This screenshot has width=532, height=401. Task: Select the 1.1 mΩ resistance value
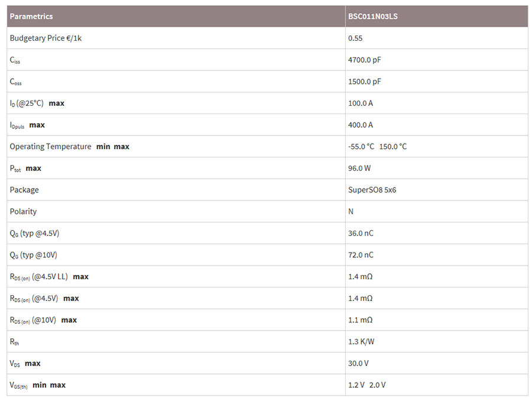pyautogui.click(x=360, y=320)
